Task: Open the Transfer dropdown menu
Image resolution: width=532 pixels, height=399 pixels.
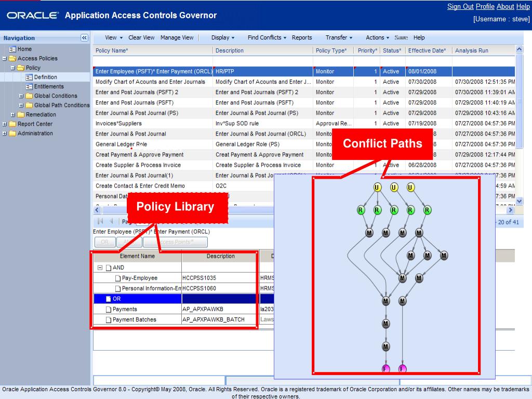Action: (339, 37)
